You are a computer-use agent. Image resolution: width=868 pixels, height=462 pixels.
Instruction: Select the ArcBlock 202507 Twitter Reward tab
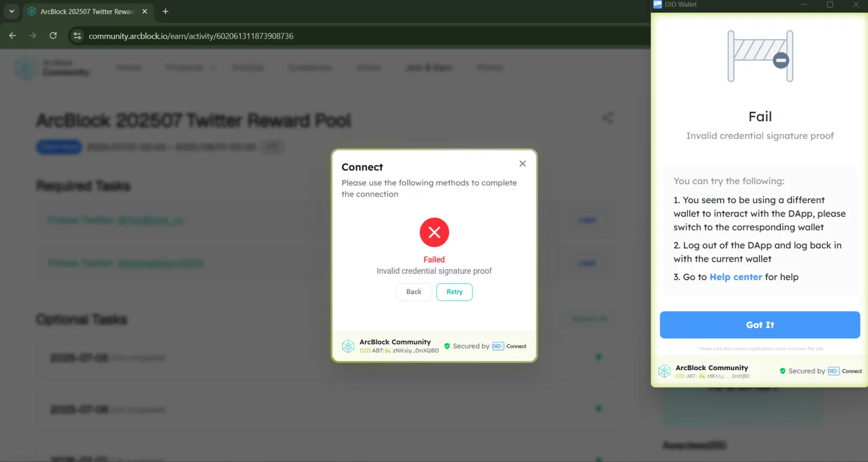pyautogui.click(x=87, y=11)
